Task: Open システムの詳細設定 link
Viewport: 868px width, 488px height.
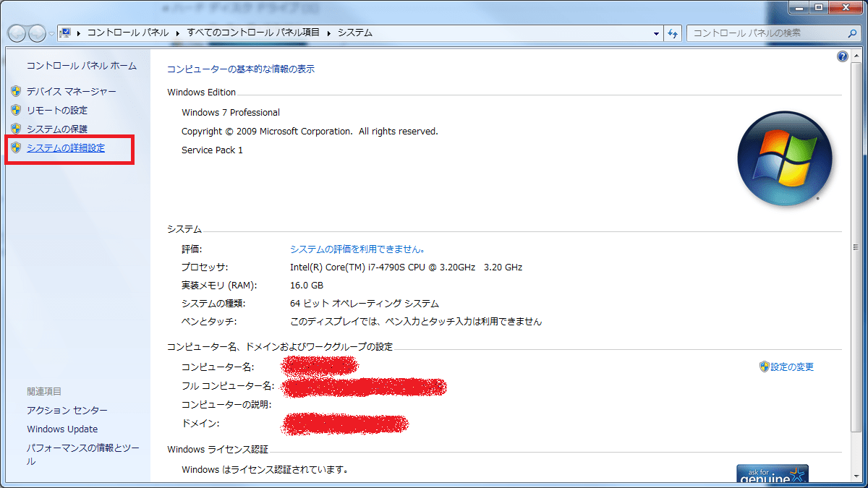Action: 66,148
